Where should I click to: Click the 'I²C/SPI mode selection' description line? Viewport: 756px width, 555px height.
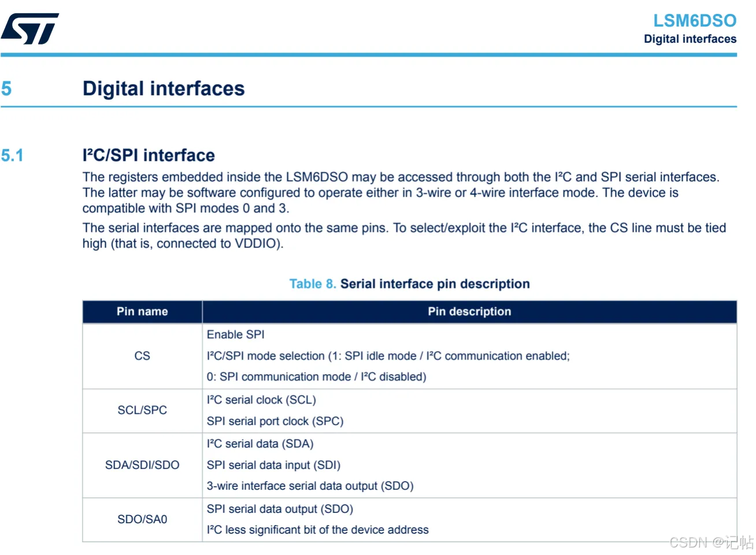click(388, 356)
